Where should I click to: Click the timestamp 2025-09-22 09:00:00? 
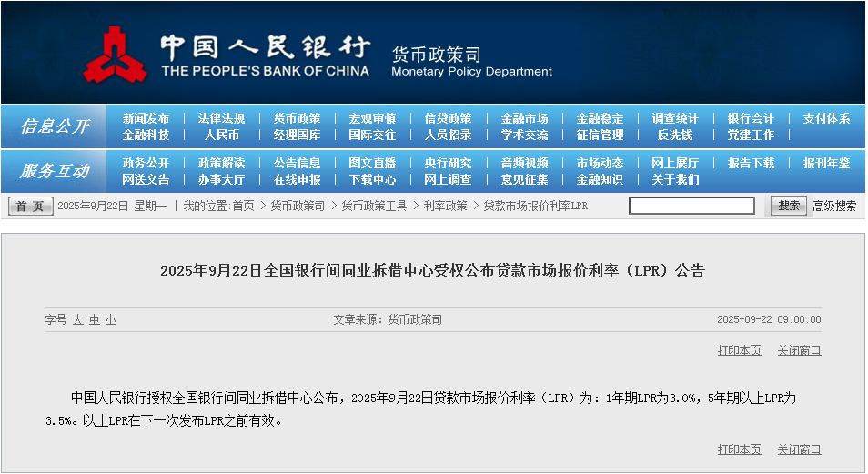pyautogui.click(x=769, y=319)
